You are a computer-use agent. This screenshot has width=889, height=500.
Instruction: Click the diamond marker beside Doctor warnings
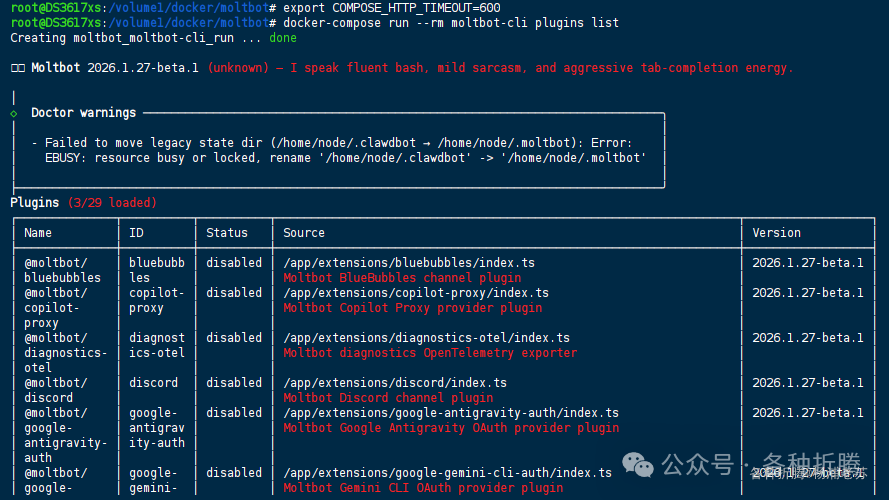pos(14,113)
